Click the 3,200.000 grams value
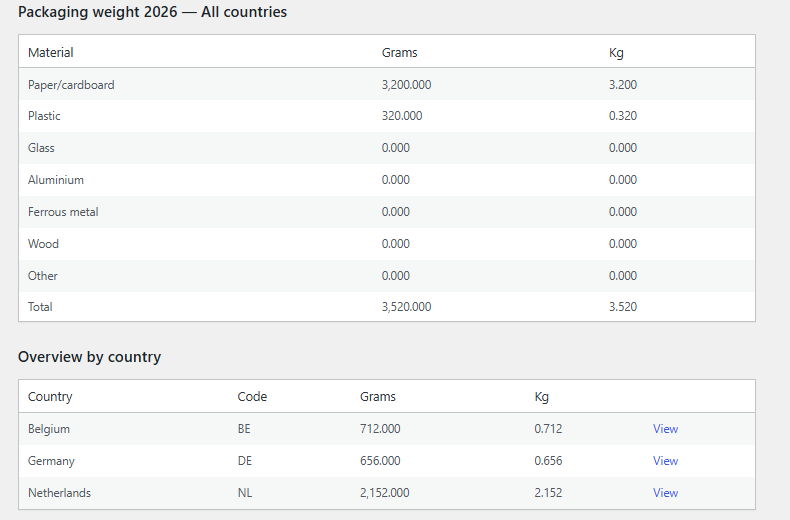Viewport: 790px width, 520px height. 406,85
